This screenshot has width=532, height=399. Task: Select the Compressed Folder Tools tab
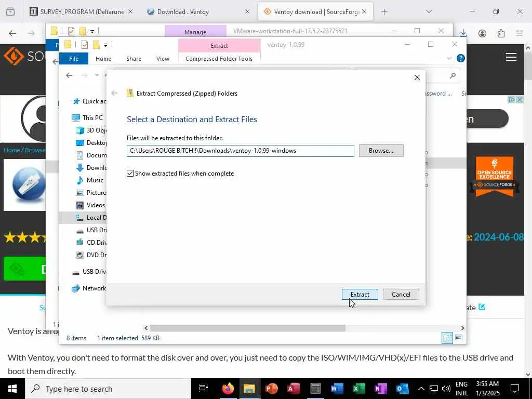click(x=219, y=59)
